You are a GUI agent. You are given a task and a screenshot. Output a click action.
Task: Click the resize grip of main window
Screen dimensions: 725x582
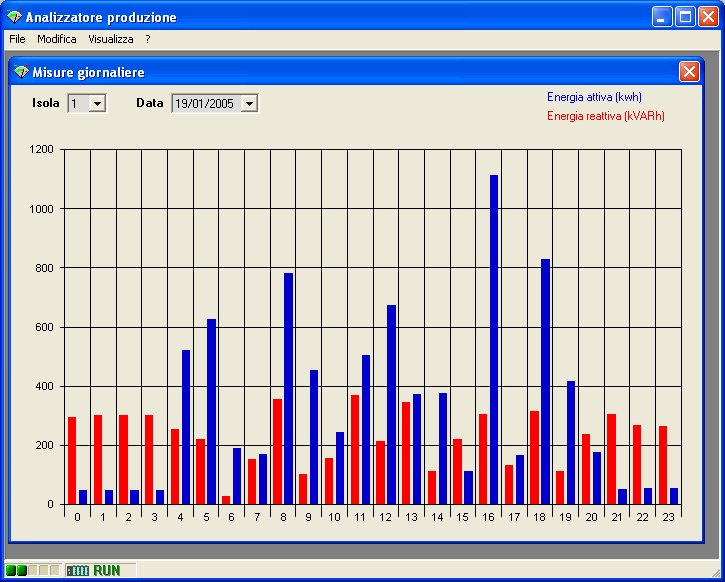point(714,572)
